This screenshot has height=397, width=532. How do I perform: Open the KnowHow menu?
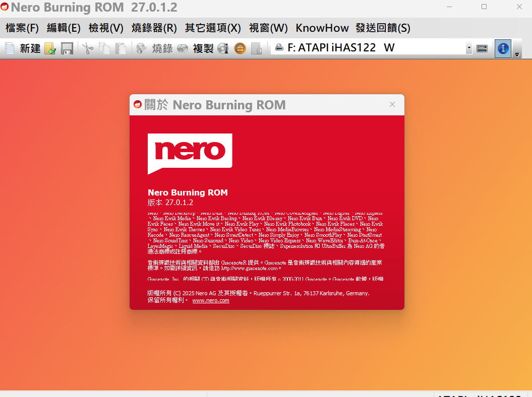322,28
